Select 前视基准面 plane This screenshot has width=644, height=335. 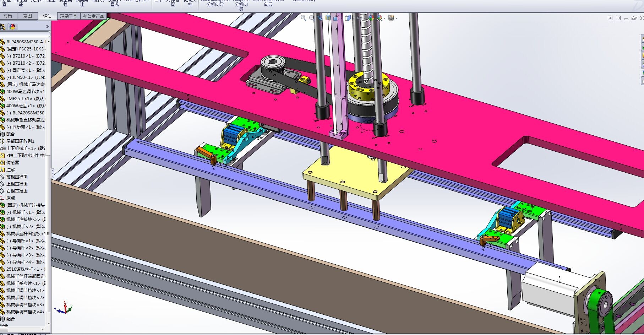click(17, 177)
